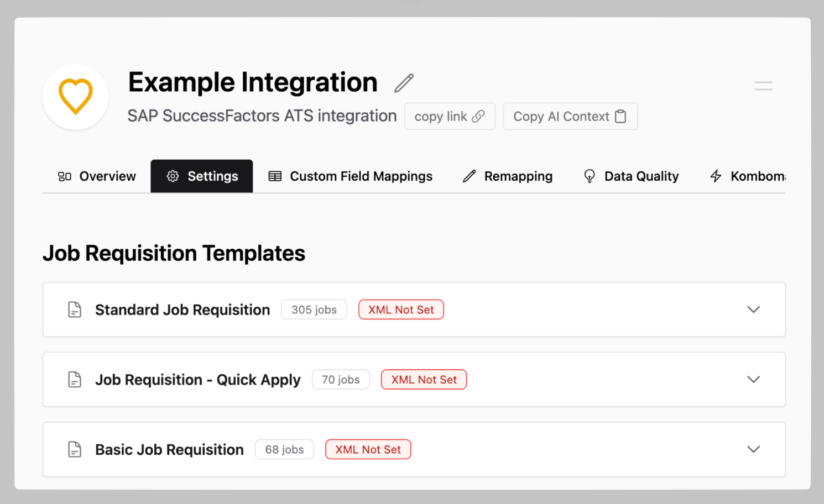The height and width of the screenshot is (504, 824).
Task: Click the hamburger menu icon at top right
Action: [x=763, y=86]
